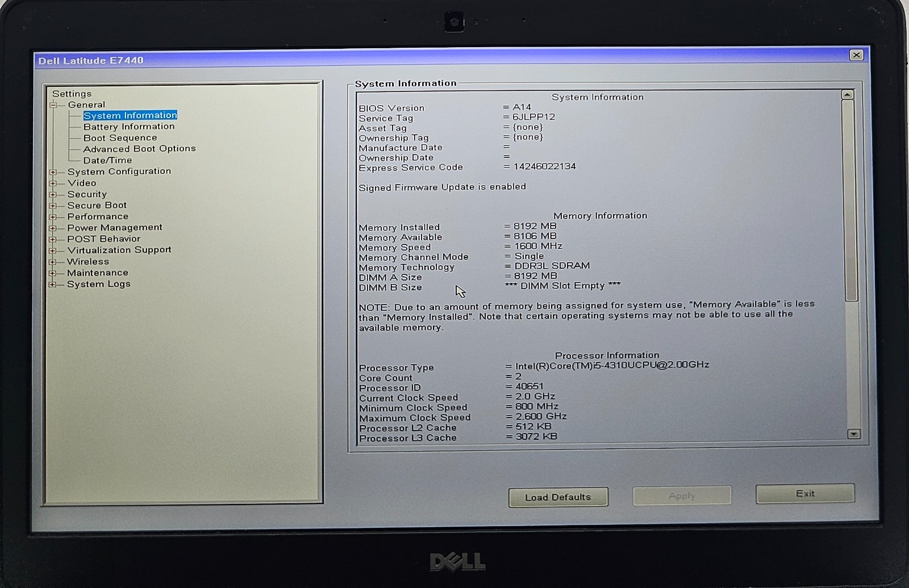The width and height of the screenshot is (909, 588).
Task: Select the Power Management label
Action: 115,227
